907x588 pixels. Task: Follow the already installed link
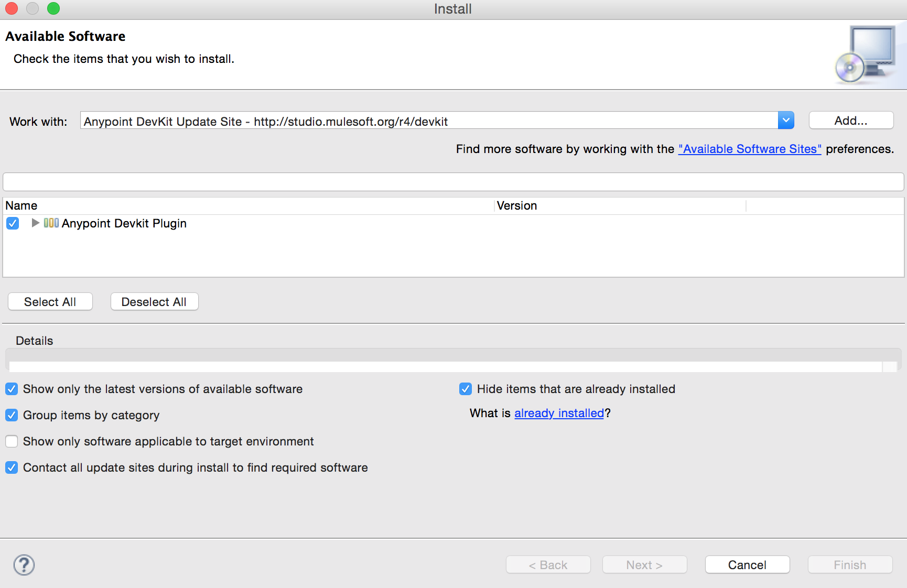[559, 413]
